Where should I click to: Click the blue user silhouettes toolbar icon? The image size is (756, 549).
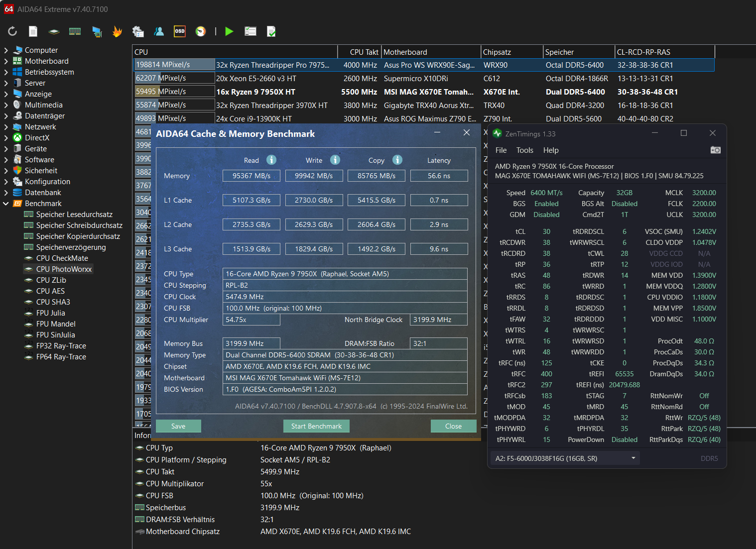[159, 31]
